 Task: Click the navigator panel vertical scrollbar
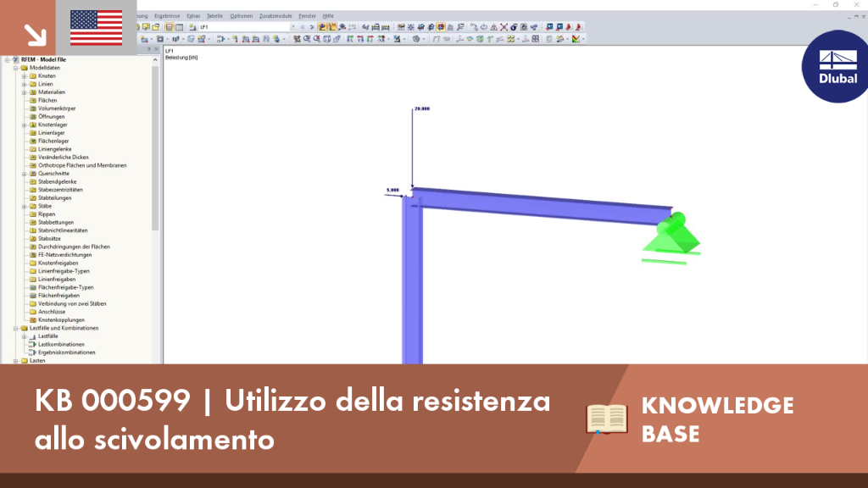(156, 148)
